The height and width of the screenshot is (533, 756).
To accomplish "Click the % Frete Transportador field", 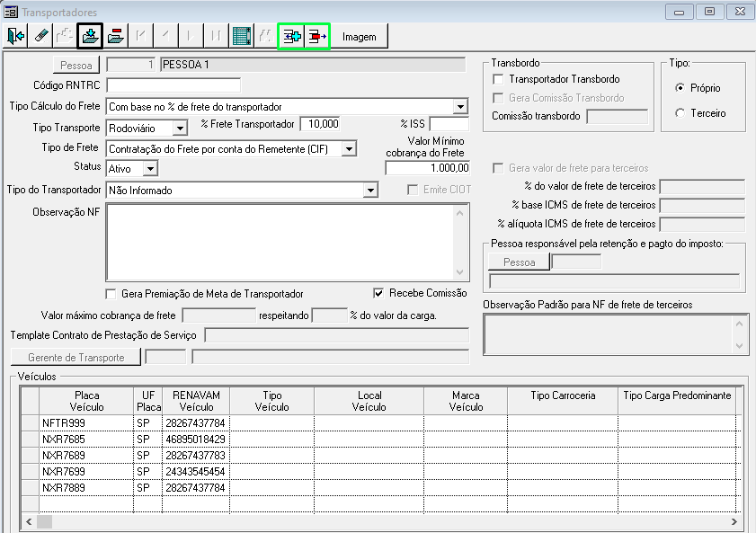I will click(x=320, y=124).
